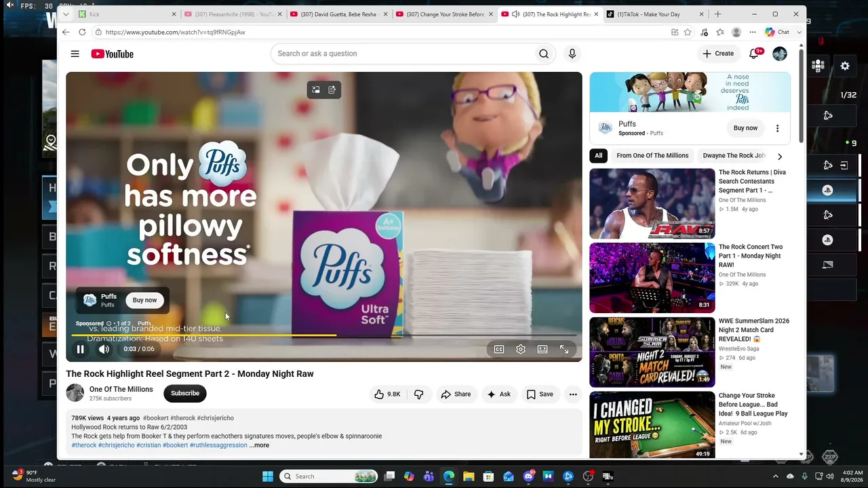Select the All filter chip
This screenshot has height=488, width=868.
tap(598, 156)
